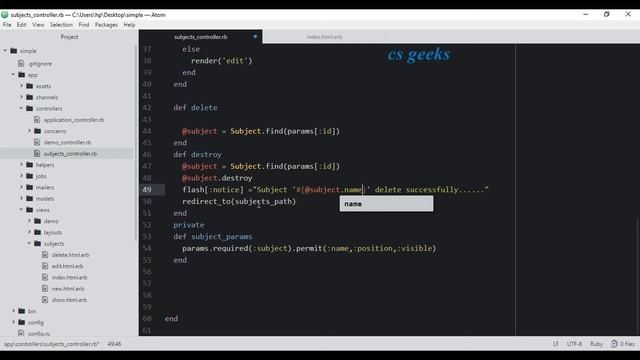Expand the models folder chevron

click(x=22, y=198)
